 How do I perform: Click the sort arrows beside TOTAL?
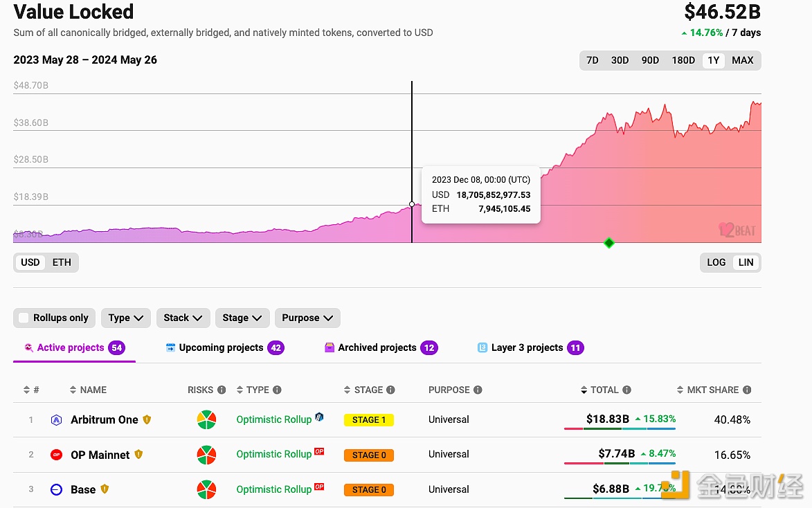pyautogui.click(x=584, y=390)
